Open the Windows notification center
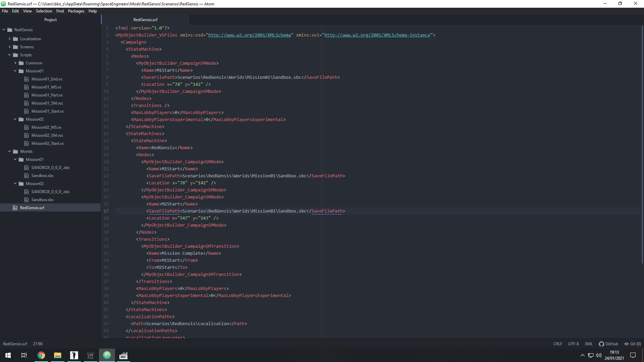Image resolution: width=644 pixels, height=362 pixels. [633, 355]
